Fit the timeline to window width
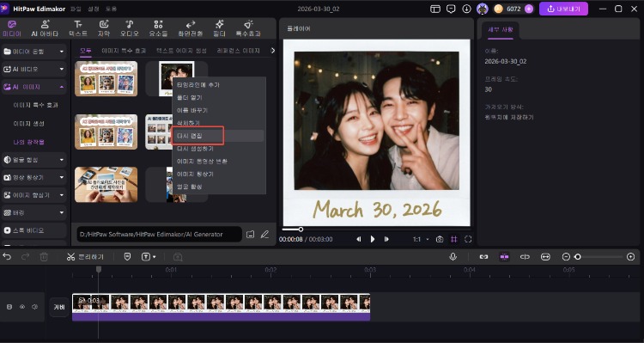Viewport: 644px width, 343px height. pos(545,257)
